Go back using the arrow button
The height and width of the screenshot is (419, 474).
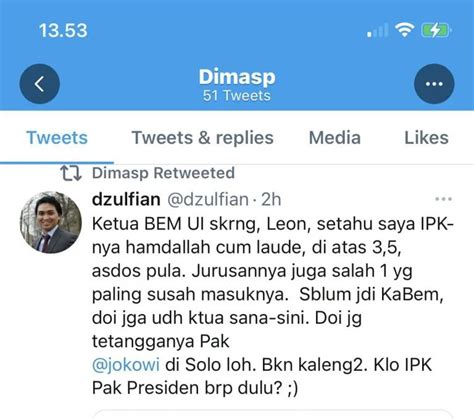coord(40,84)
